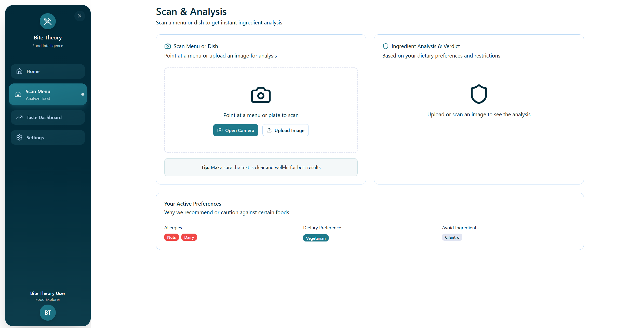The width and height of the screenshot is (644, 328).
Task: Click the large camera icon in scan area
Action: point(261,95)
